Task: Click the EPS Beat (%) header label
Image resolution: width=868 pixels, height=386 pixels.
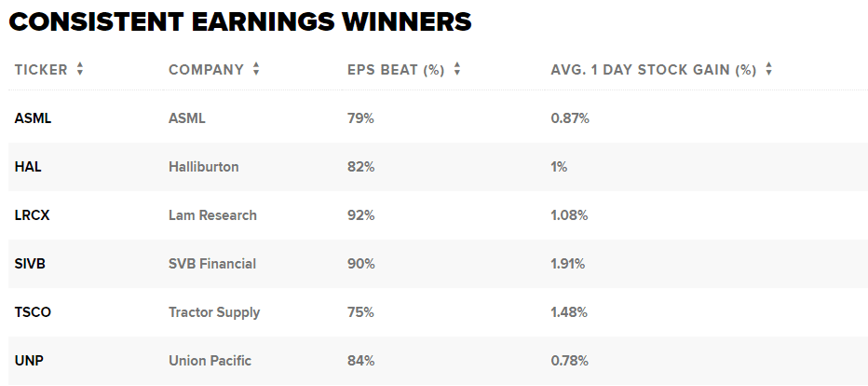Action: point(396,70)
